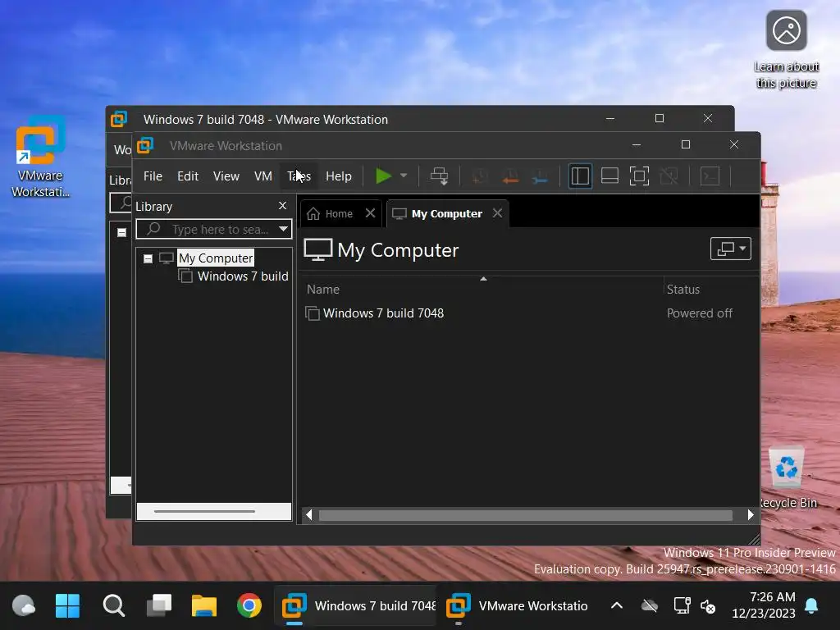Click the OneDrive cloud tray icon
The height and width of the screenshot is (630, 840).
pos(650,606)
